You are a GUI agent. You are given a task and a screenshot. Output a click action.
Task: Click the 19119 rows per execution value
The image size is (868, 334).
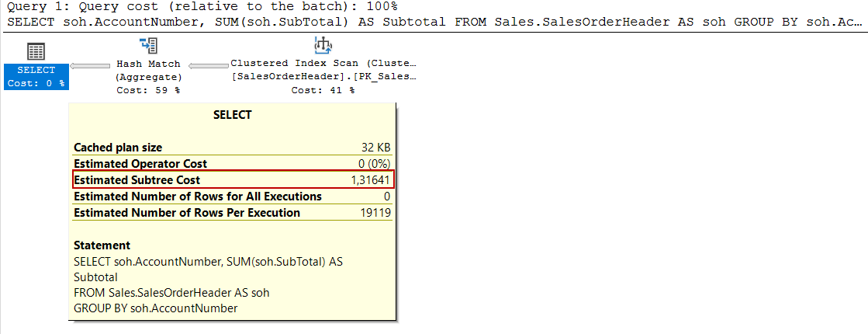pyautogui.click(x=375, y=213)
